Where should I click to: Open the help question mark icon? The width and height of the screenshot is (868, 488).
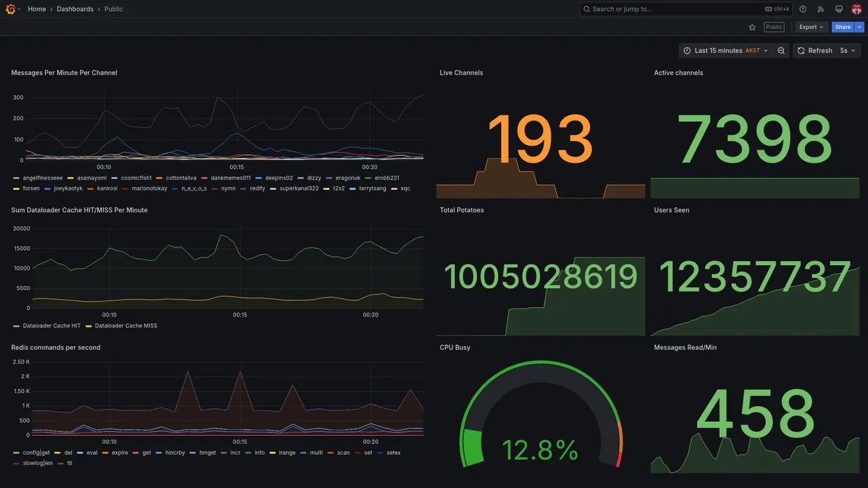click(803, 9)
